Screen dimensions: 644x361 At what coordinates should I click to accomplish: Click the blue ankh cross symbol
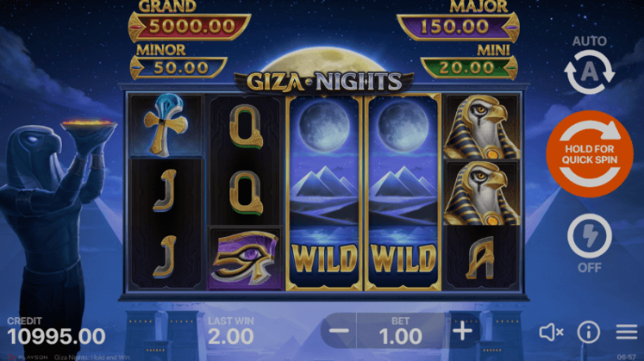(166, 125)
